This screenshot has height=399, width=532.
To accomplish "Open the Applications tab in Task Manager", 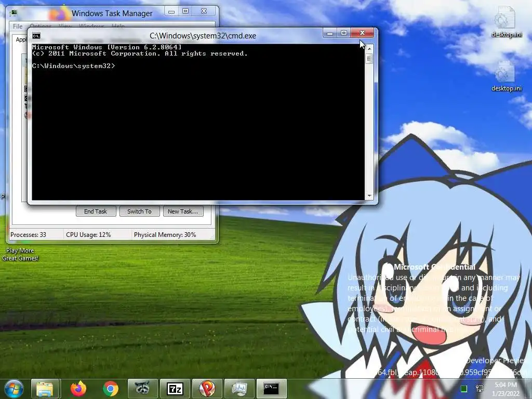I will pos(21,39).
